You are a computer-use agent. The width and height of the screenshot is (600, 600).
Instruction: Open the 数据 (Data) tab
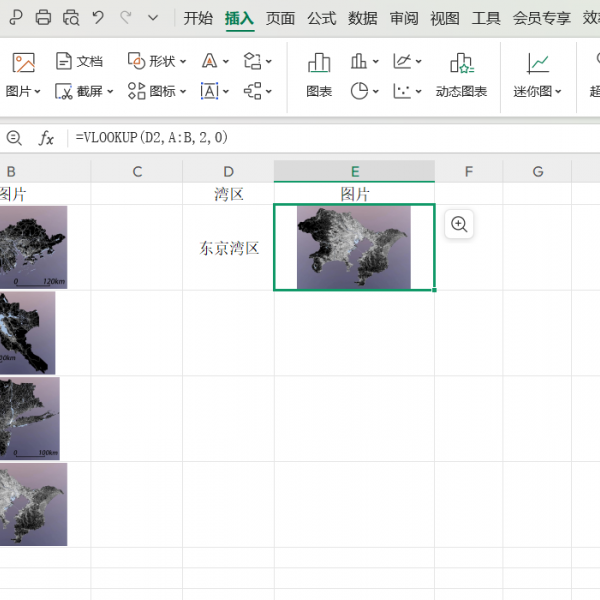pos(363,18)
